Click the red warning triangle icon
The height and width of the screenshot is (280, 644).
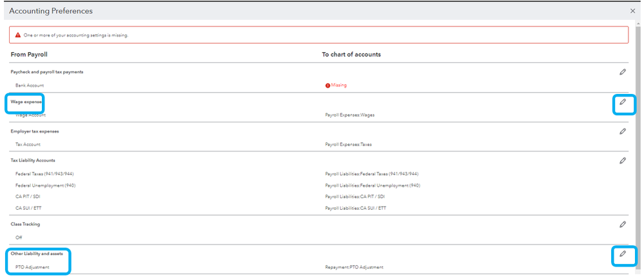pos(17,35)
